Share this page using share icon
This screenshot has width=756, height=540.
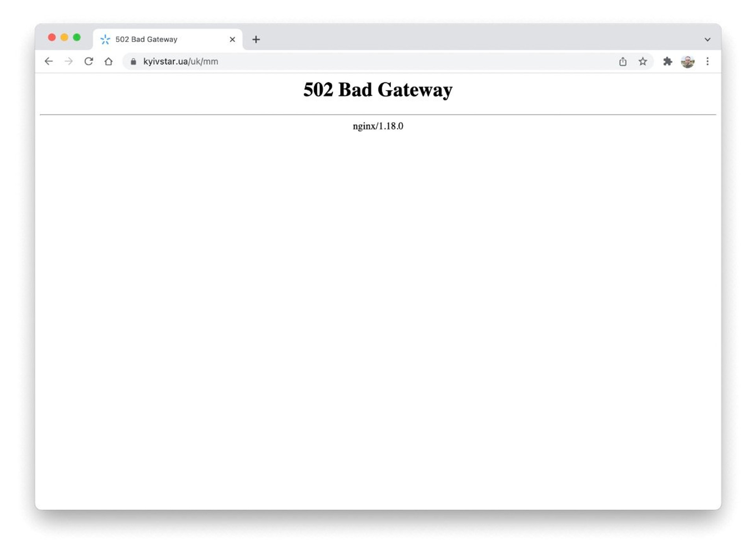pos(623,61)
